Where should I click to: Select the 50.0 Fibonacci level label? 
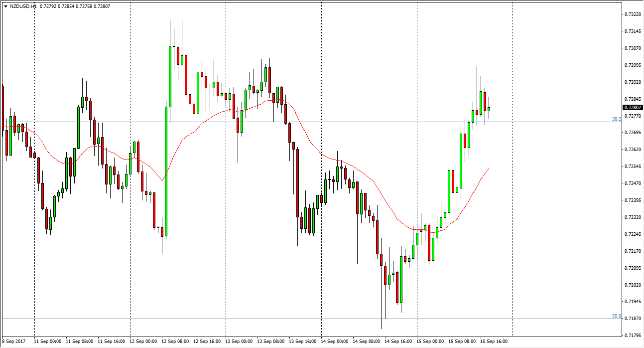point(616,316)
